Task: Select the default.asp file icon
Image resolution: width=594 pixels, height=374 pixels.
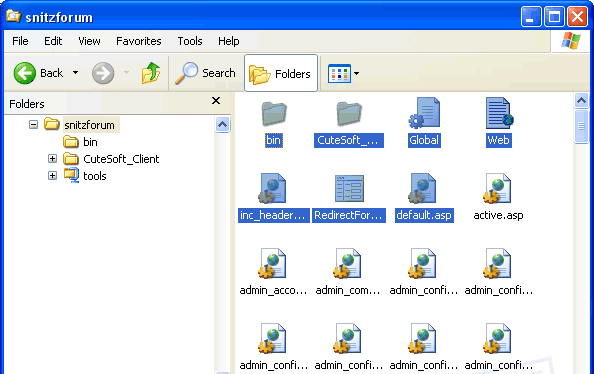Action: click(422, 188)
